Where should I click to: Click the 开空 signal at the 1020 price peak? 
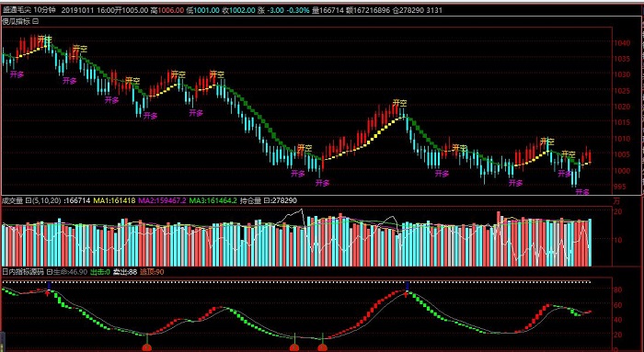398,103
